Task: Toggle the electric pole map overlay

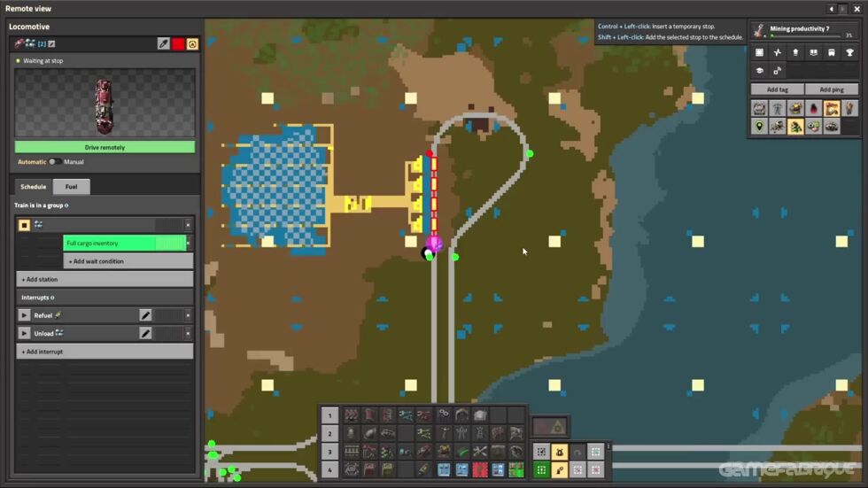Action: tap(778, 108)
